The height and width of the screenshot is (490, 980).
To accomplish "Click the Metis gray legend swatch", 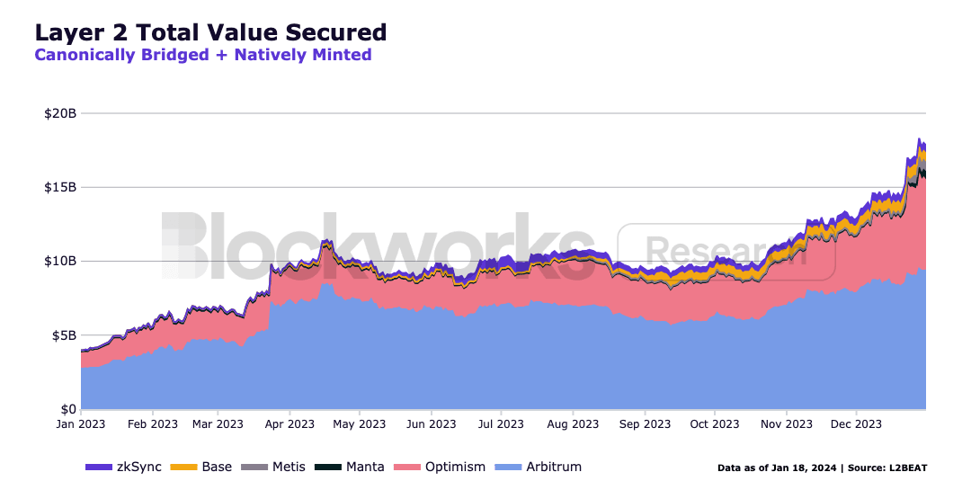I will 254,468.
